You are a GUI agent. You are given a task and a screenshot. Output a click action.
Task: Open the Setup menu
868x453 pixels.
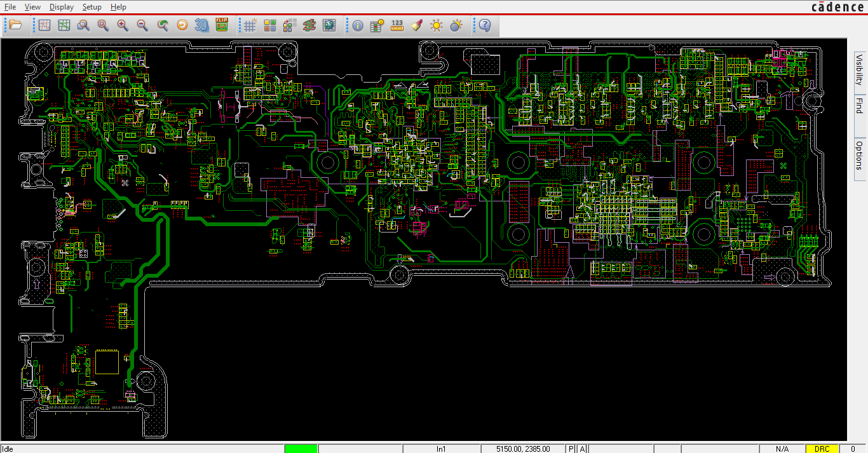[92, 7]
